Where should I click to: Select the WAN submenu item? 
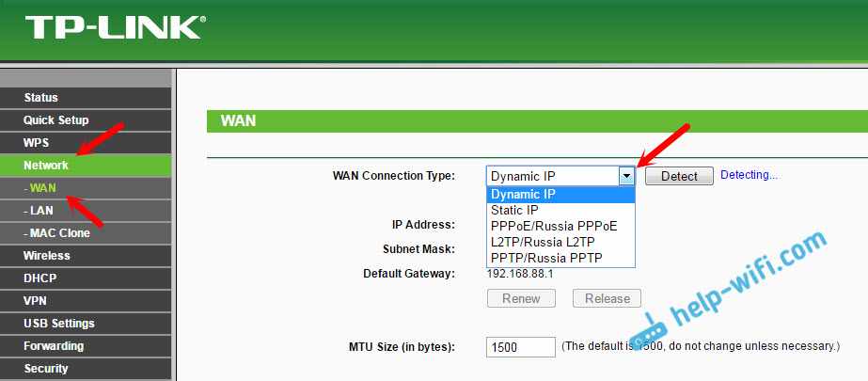click(x=87, y=188)
